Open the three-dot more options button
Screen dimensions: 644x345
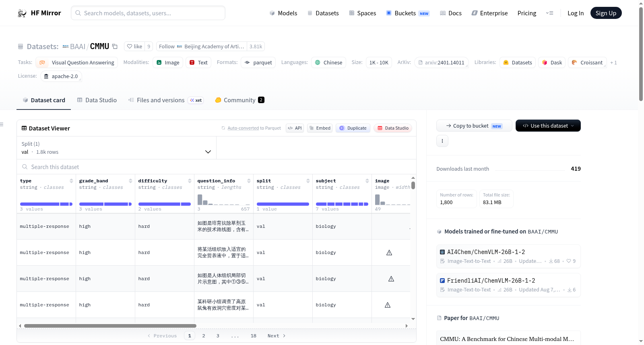442,141
